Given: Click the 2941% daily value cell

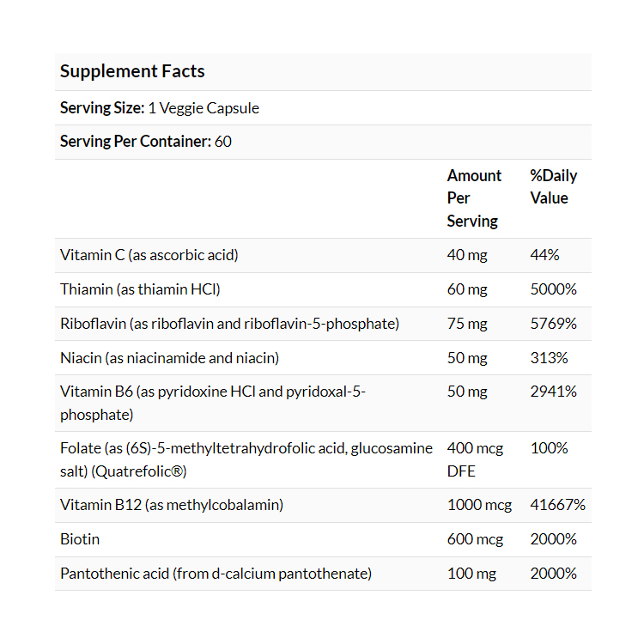Looking at the screenshot, I should [x=553, y=392].
